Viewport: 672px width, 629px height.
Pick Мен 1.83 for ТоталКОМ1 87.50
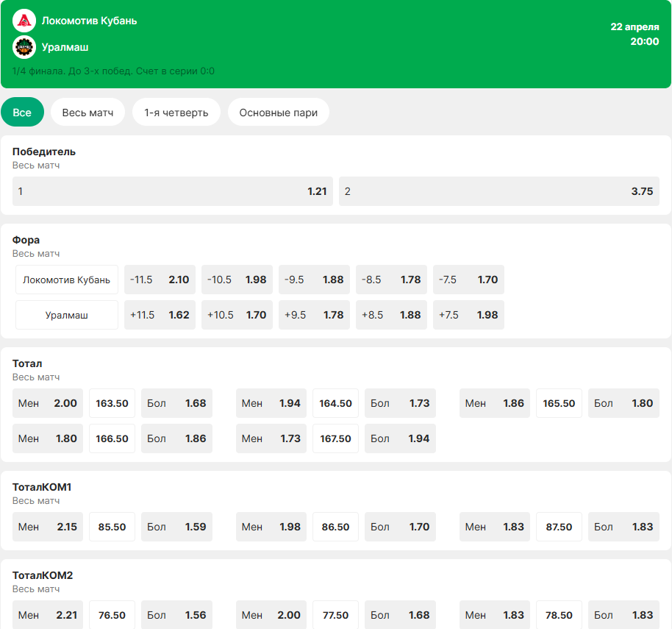[495, 527]
